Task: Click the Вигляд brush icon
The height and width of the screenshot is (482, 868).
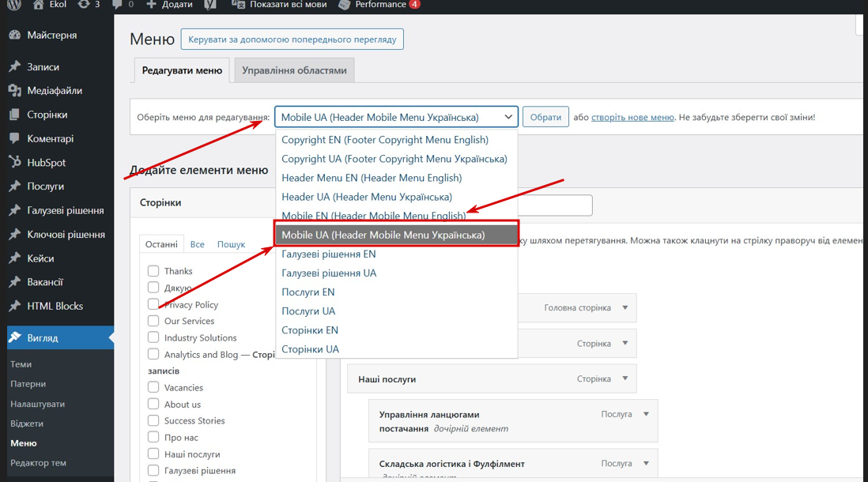Action: point(15,337)
